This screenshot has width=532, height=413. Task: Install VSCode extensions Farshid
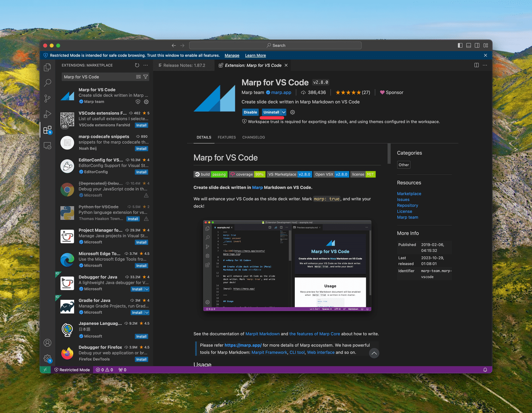coord(141,125)
